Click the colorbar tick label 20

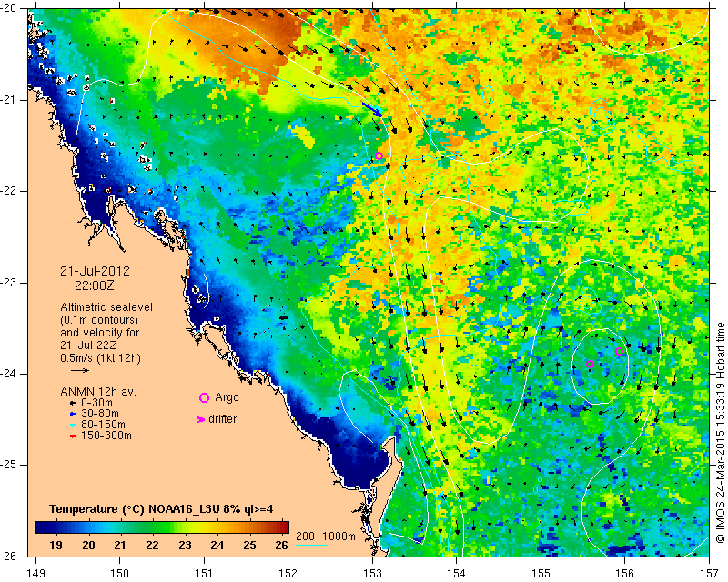pos(88,546)
